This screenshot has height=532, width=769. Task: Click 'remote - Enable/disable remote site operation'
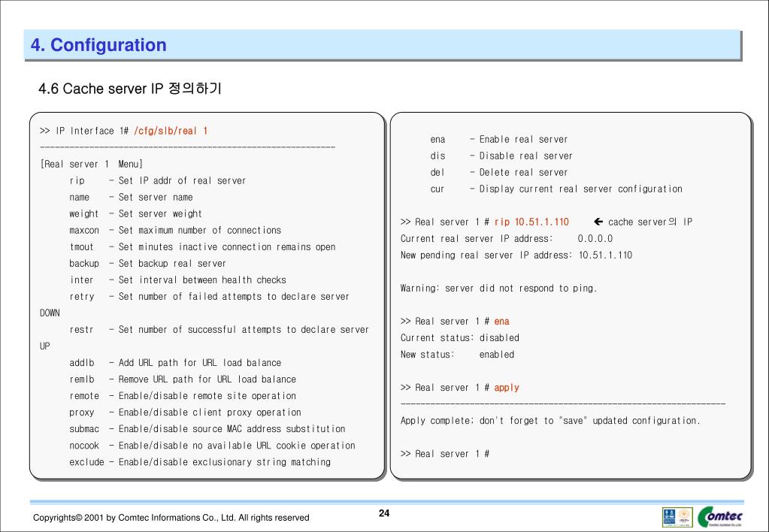point(183,396)
